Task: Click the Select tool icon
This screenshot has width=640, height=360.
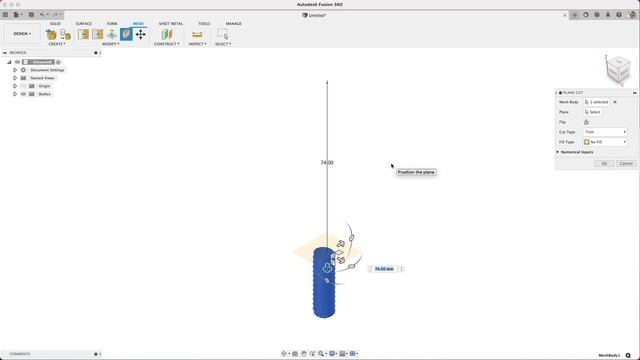Action: 223,34
